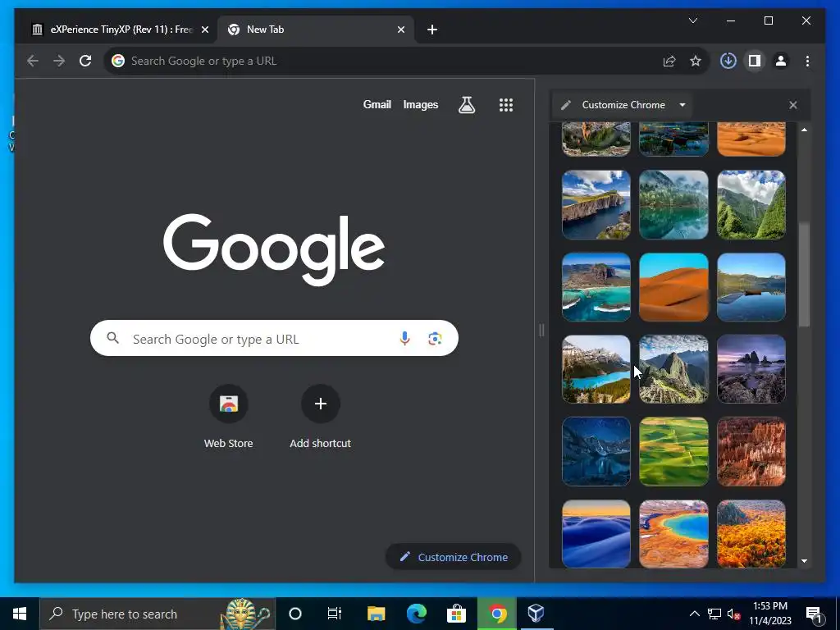Close the Customize Chrome side panel
This screenshot has width=840, height=630.
click(793, 105)
